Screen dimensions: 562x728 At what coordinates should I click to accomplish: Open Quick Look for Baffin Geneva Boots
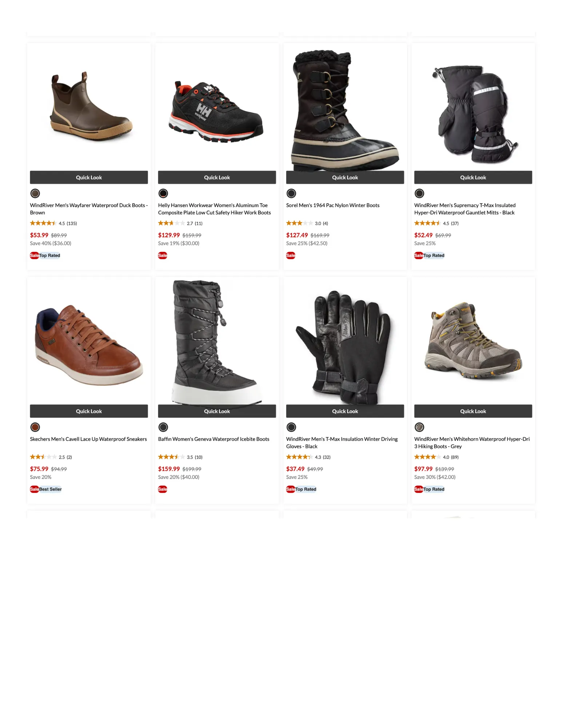pyautogui.click(x=217, y=411)
